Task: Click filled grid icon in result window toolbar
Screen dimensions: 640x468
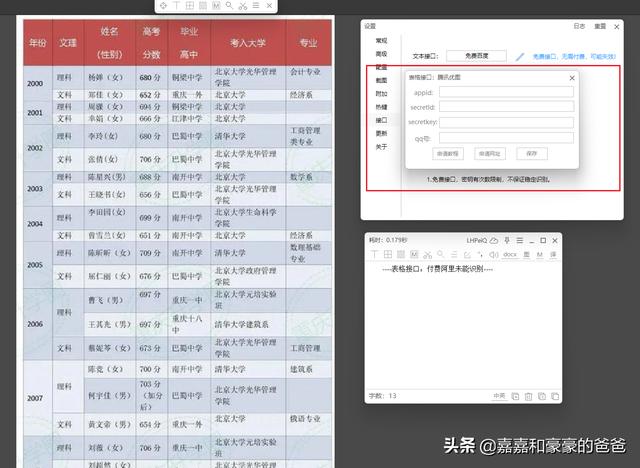Action: [401, 255]
